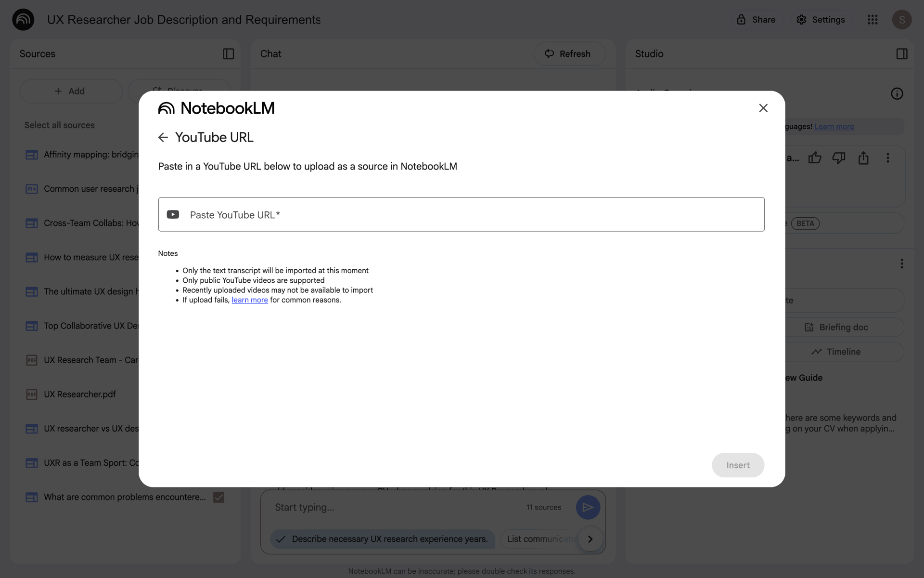Go back with arrow beside YouTube URL
924x578 pixels.
pos(163,138)
